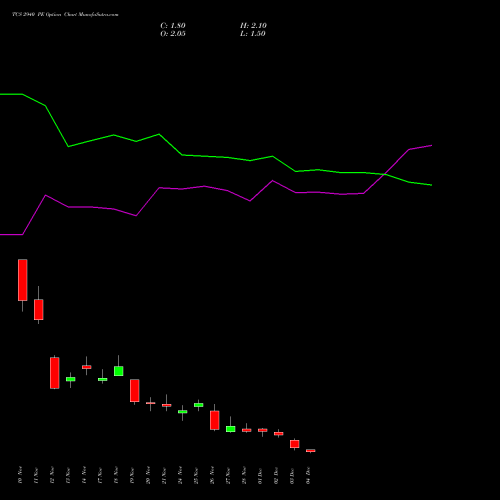Viewport: 500px width, 500px height.
Task: Select the 28 Nov date label
Action: pyautogui.click(x=244, y=475)
